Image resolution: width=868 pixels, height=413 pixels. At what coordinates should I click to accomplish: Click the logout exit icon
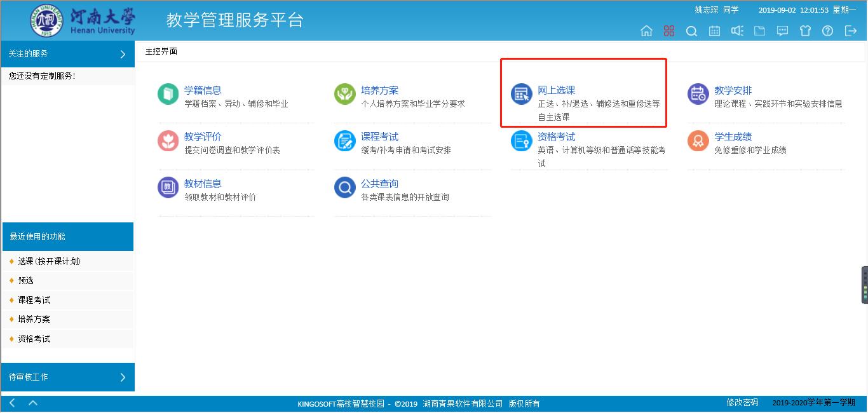click(x=850, y=31)
